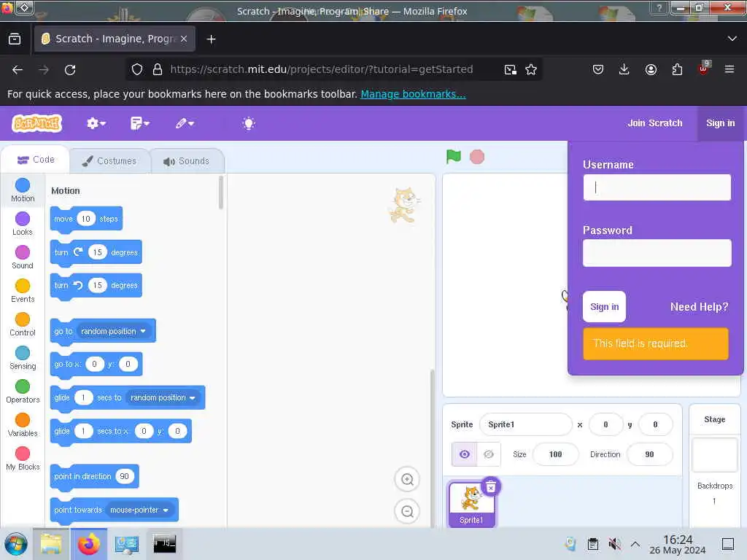Open Tutorials lightbulb icon
This screenshot has width=747, height=560.
click(249, 123)
